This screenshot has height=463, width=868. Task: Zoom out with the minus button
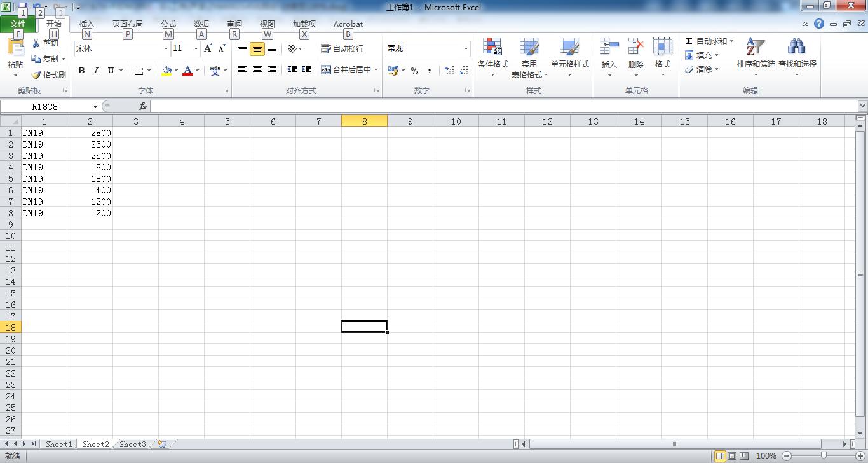[x=787, y=456]
